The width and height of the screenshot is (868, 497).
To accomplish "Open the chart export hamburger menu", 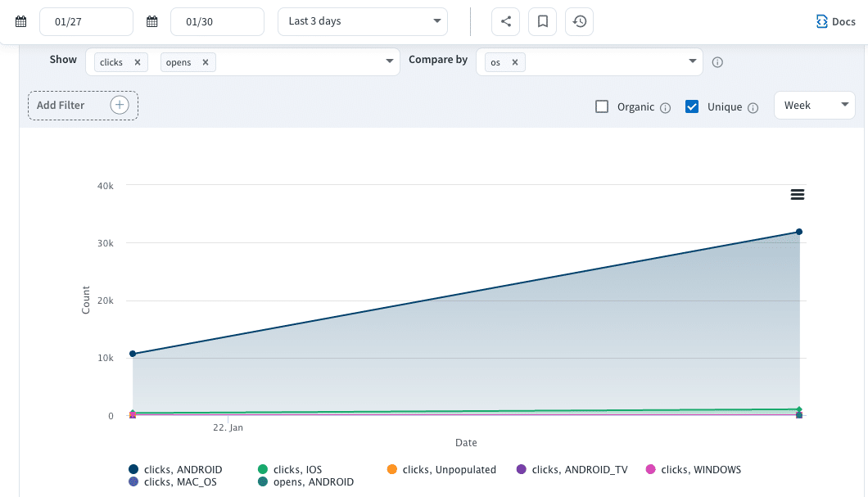I will [798, 194].
